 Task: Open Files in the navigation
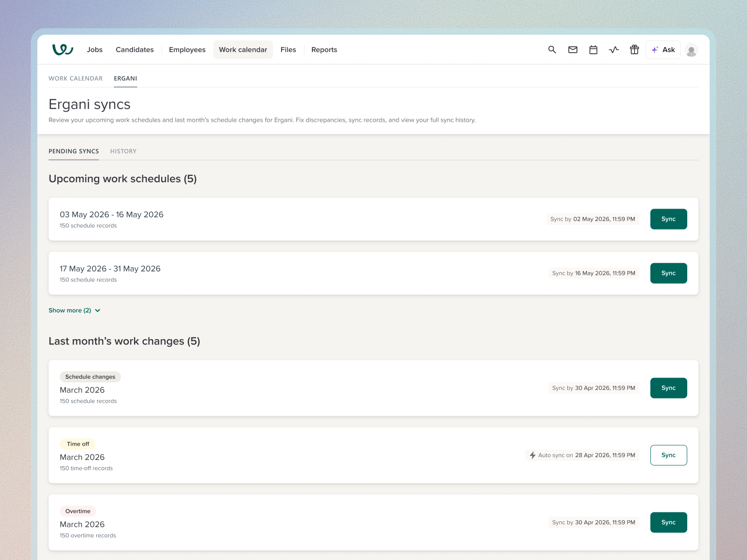288,49
